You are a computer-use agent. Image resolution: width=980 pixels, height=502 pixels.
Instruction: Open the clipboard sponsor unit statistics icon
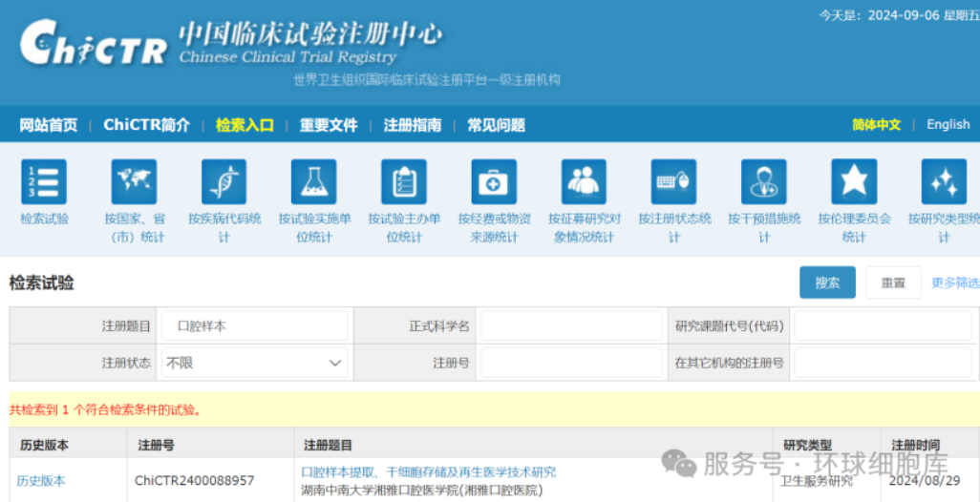[x=404, y=182]
